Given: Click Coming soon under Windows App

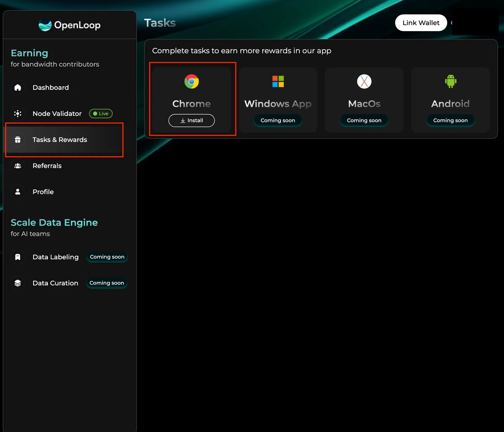Looking at the screenshot, I should tap(278, 120).
